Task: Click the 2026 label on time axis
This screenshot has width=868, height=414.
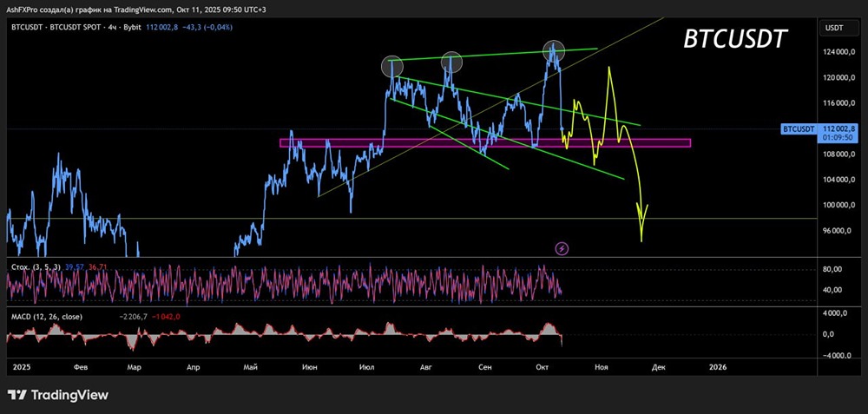Action: pos(717,367)
